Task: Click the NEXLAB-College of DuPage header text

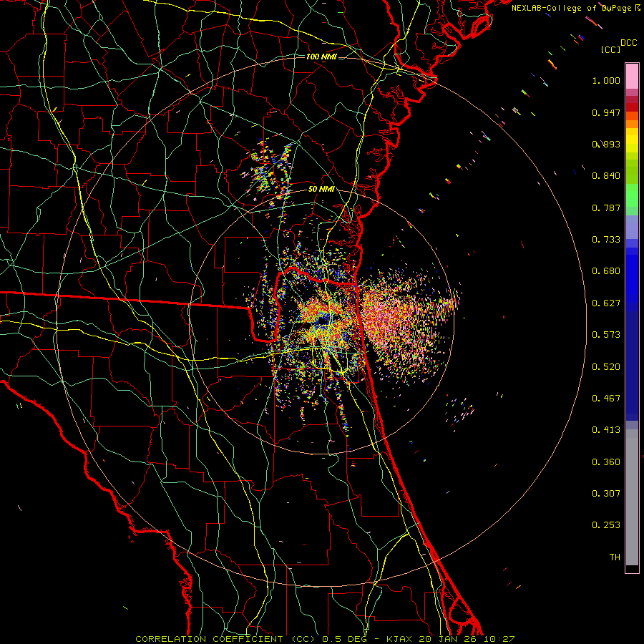Action: pyautogui.click(x=575, y=8)
